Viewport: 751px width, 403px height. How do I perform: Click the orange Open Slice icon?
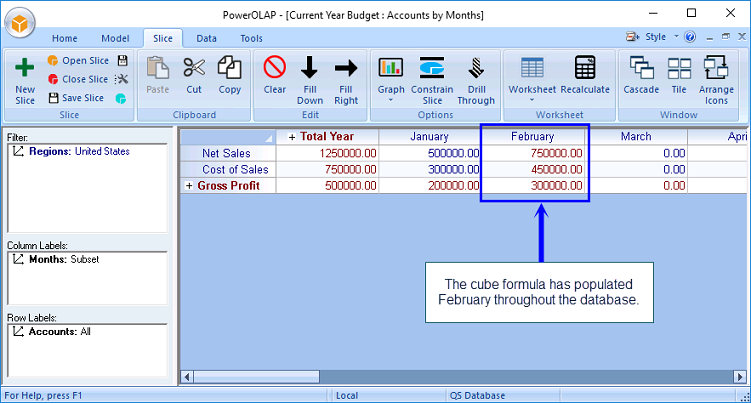point(53,60)
